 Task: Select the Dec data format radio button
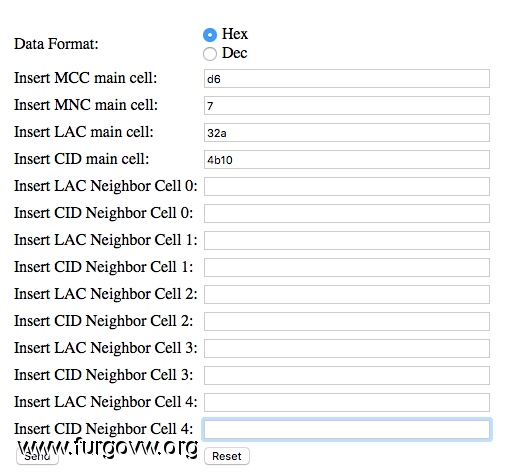[210, 54]
